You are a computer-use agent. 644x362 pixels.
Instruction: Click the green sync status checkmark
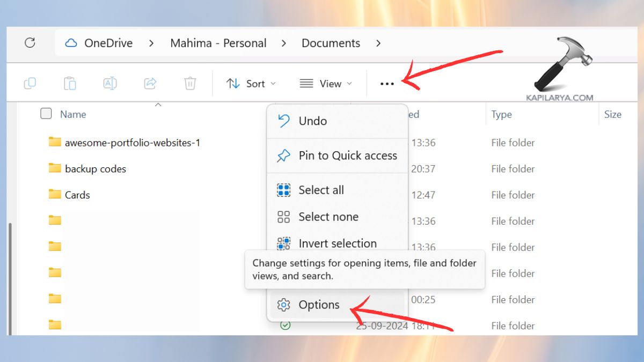[x=286, y=325]
